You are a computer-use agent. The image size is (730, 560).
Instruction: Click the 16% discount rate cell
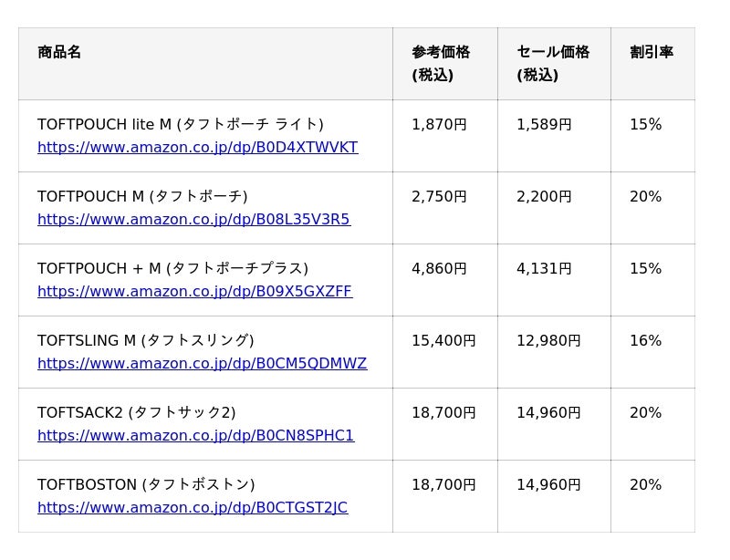[x=645, y=340]
